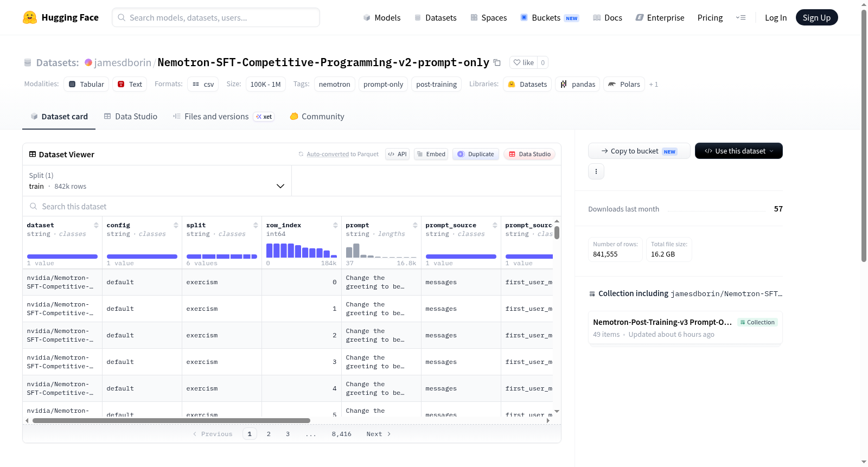Click the Duplicate button

pyautogui.click(x=476, y=154)
